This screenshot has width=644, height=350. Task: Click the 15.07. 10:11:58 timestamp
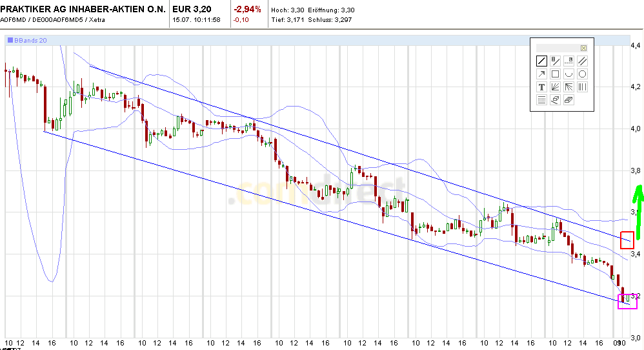(196, 20)
